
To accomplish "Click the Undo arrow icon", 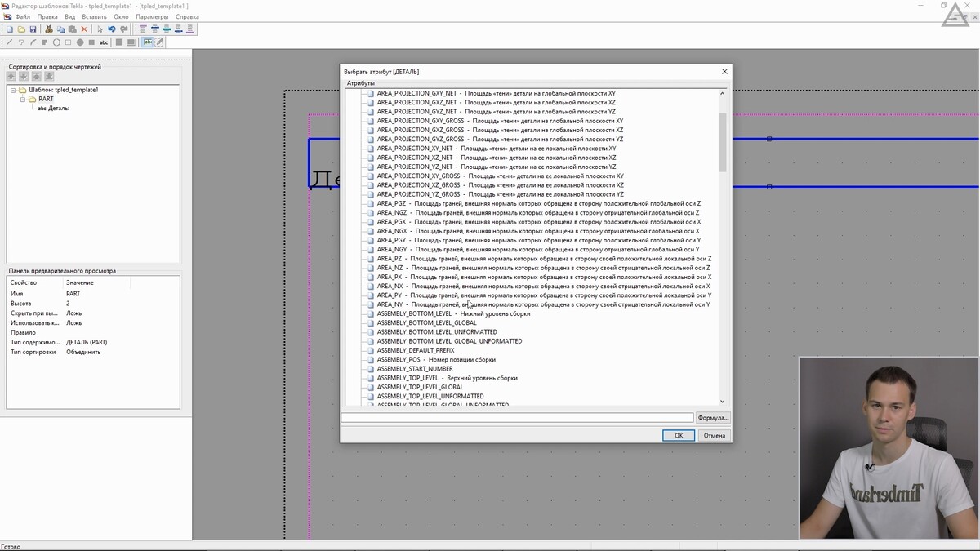I will 112,29.
